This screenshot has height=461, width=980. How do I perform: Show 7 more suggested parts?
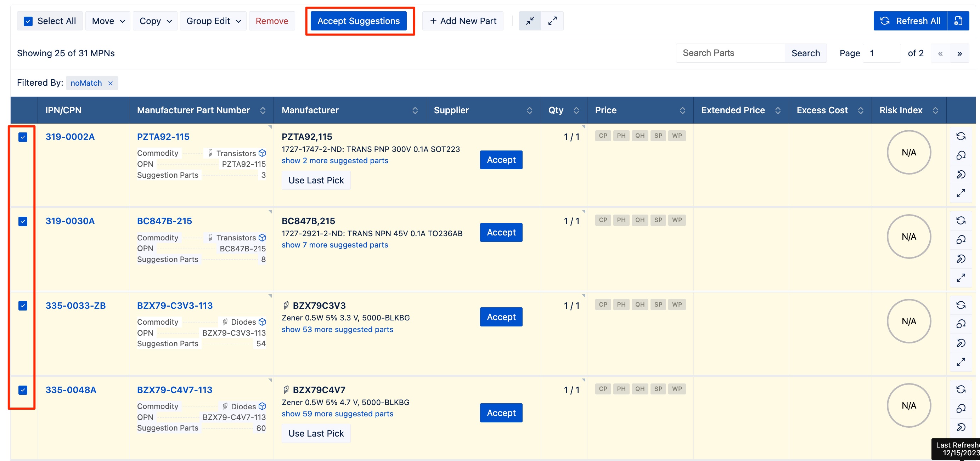(335, 245)
